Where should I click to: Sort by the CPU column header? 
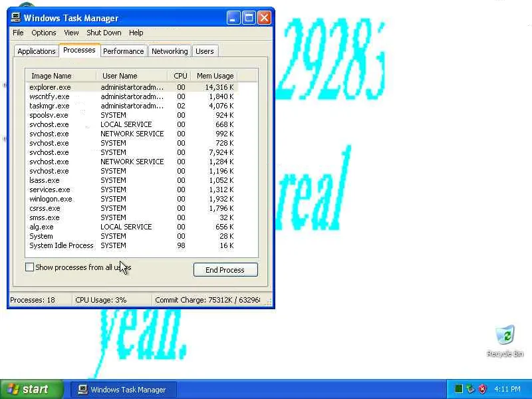(180, 76)
